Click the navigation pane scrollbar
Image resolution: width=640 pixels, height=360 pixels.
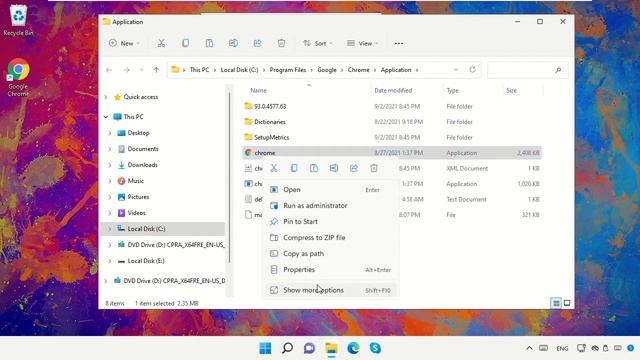229,178
